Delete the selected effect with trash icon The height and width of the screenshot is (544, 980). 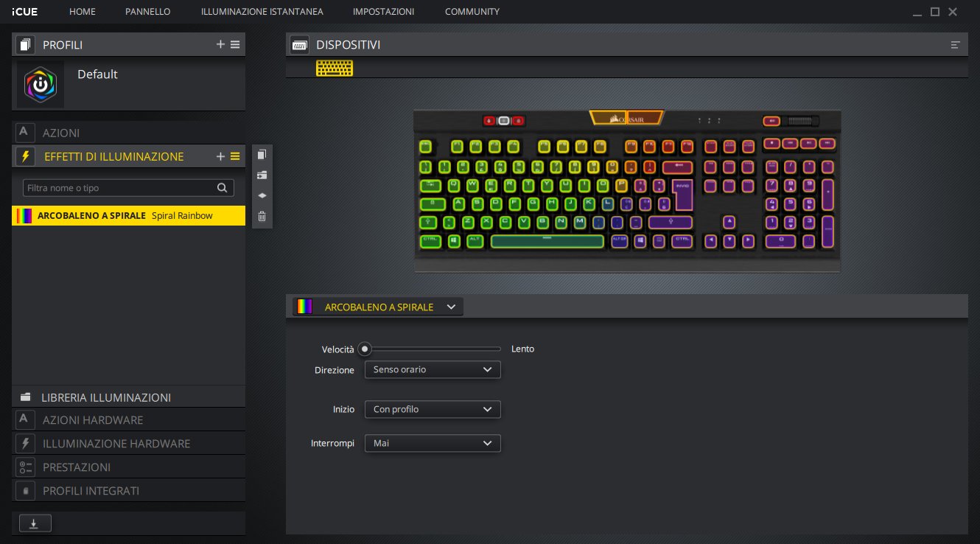(x=262, y=217)
